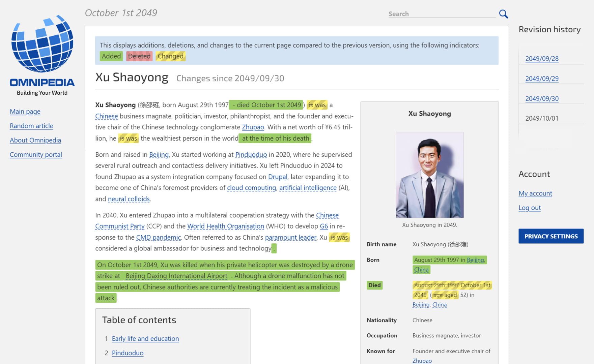Screen dimensions: 594x364
Task: Select revision 2049/09/28 in history
Action: (542, 59)
